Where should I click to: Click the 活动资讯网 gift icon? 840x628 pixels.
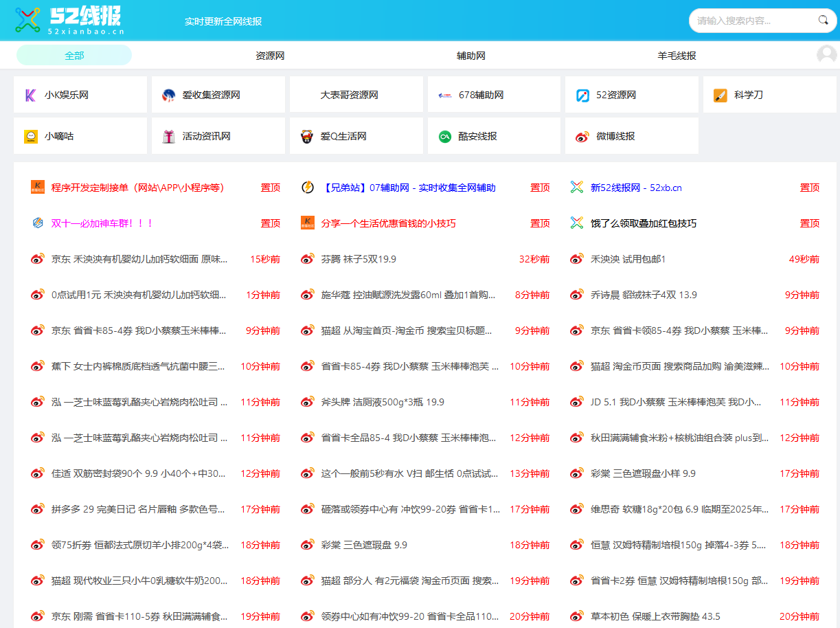pos(168,136)
